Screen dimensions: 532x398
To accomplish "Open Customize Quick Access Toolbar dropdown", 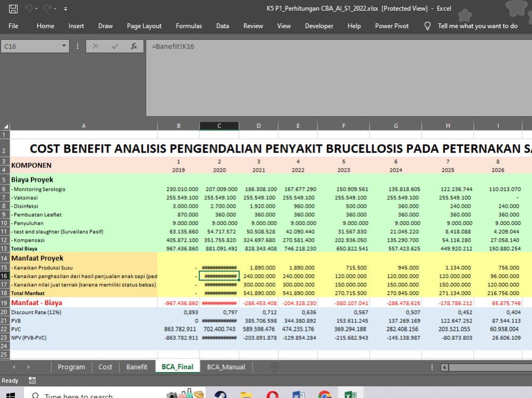I will pyautogui.click(x=65, y=9).
